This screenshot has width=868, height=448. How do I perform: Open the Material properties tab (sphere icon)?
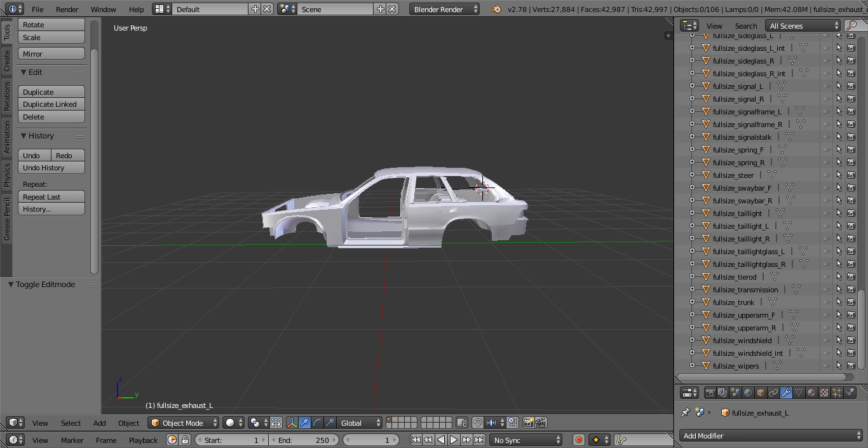pos(811,393)
